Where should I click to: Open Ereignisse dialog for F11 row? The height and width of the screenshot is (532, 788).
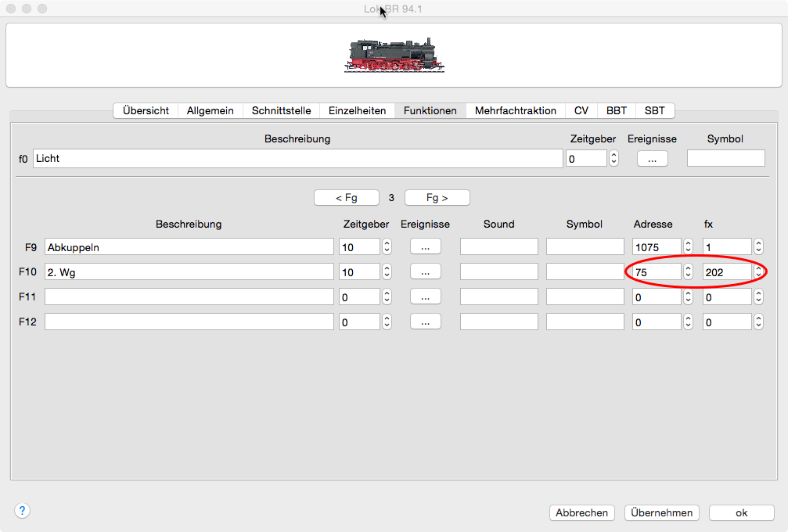(425, 297)
